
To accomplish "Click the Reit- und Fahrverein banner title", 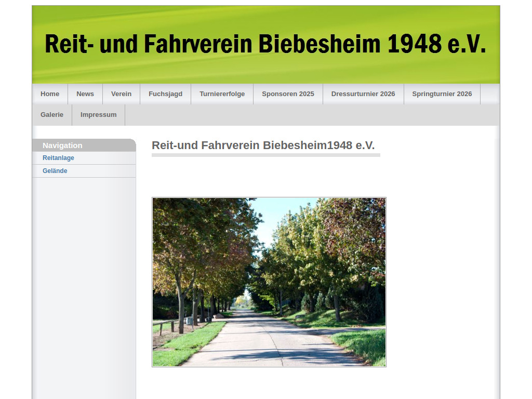I will (x=265, y=44).
